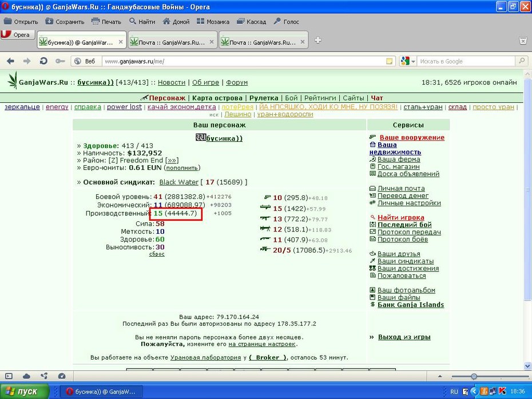Open the Бой menu item
This screenshot has height=399, width=532.
(x=291, y=98)
